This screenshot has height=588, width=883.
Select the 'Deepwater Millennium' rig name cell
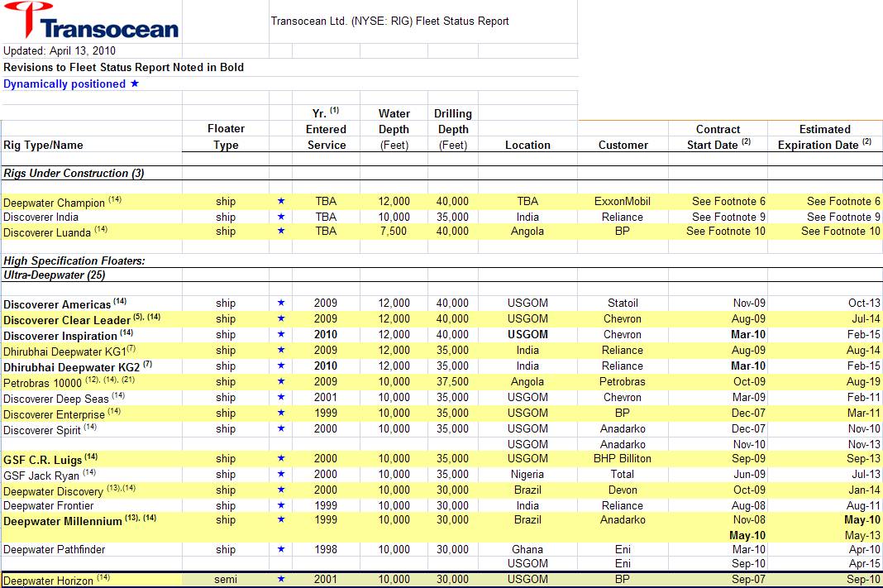click(80, 520)
